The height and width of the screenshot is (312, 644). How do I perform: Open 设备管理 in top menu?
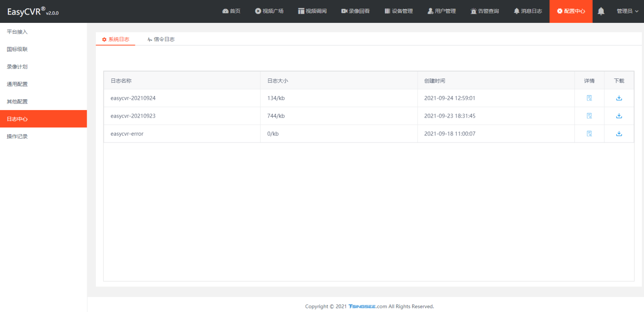tap(399, 11)
